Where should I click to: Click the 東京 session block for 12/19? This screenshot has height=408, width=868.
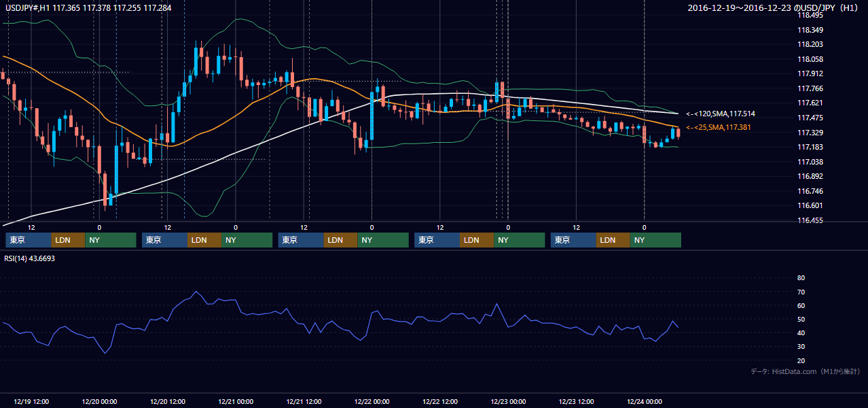coord(29,240)
